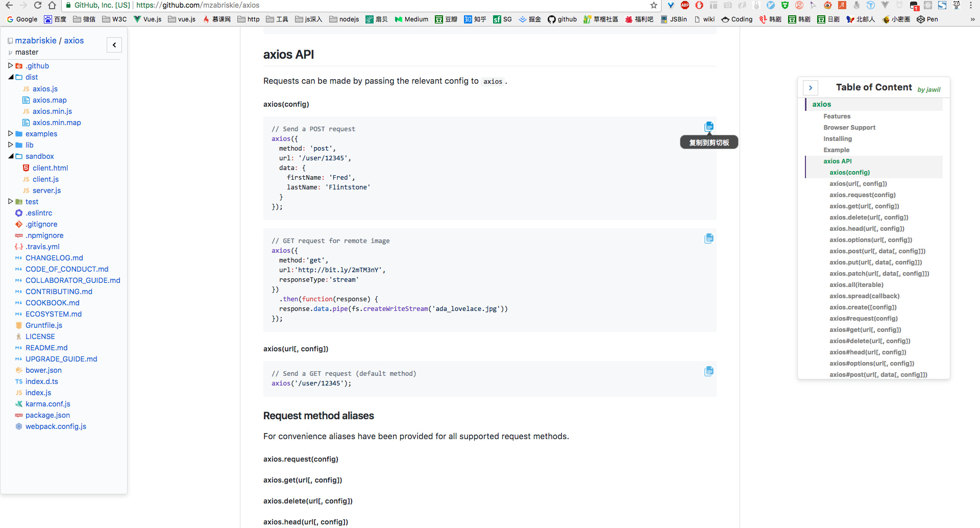
Task: Click the bookmark star in the address bar
Action: tap(653, 6)
